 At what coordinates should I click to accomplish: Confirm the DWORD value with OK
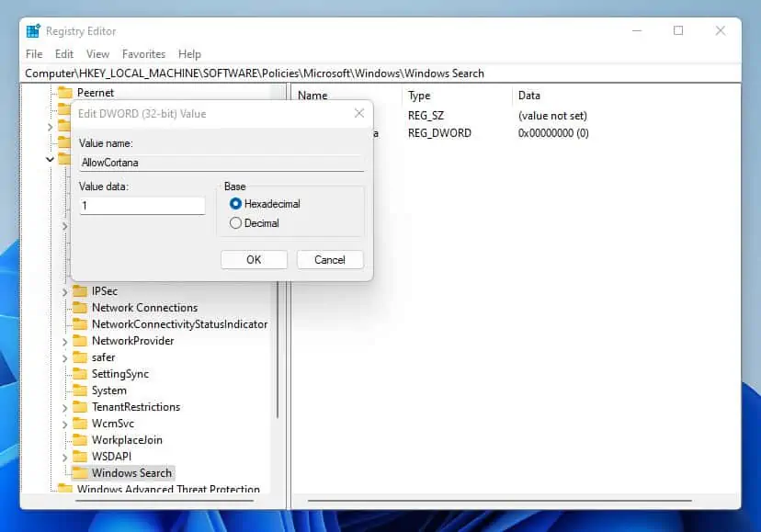[254, 260]
